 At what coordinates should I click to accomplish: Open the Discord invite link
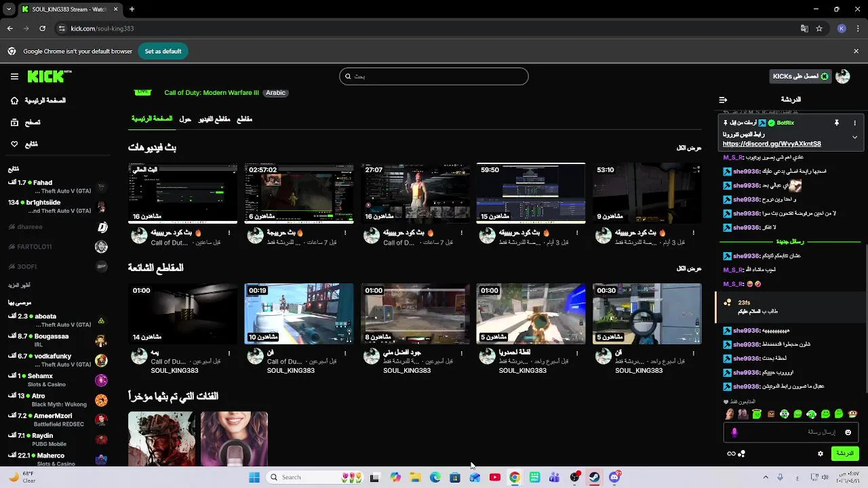pos(772,144)
